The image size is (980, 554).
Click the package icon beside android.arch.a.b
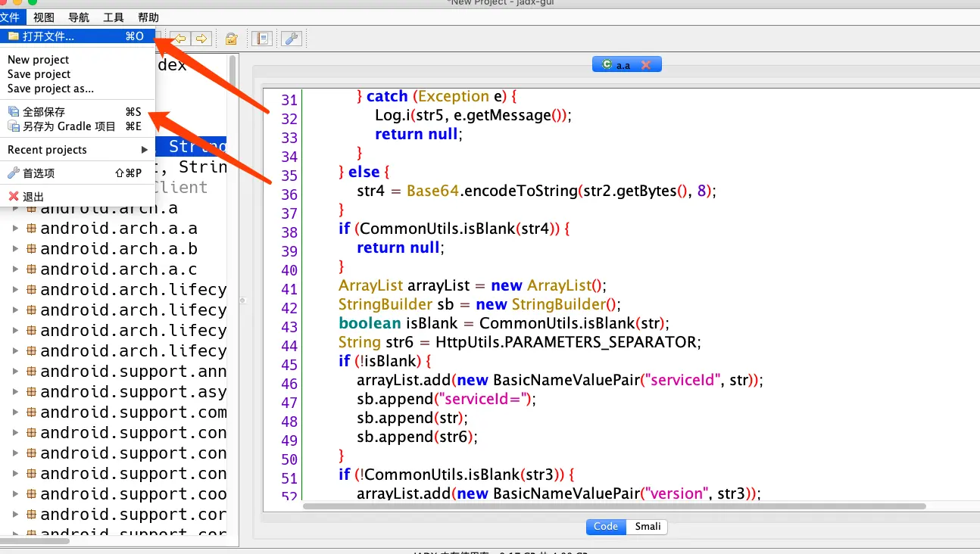click(x=31, y=249)
